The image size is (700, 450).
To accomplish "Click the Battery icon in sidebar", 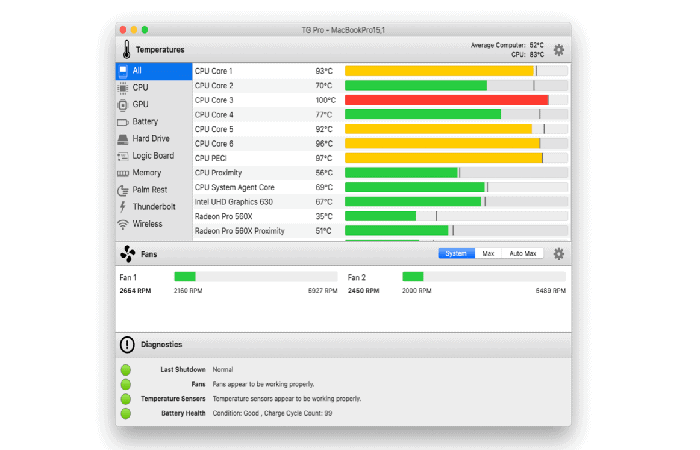I will pyautogui.click(x=123, y=122).
